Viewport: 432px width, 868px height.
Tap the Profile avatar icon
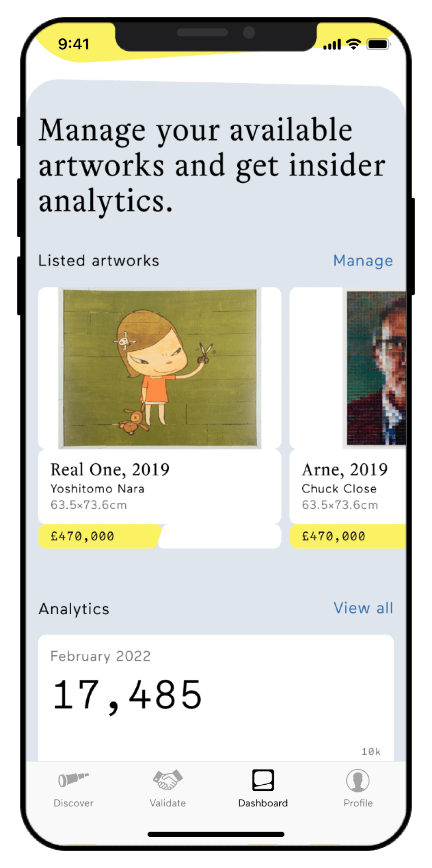click(358, 780)
